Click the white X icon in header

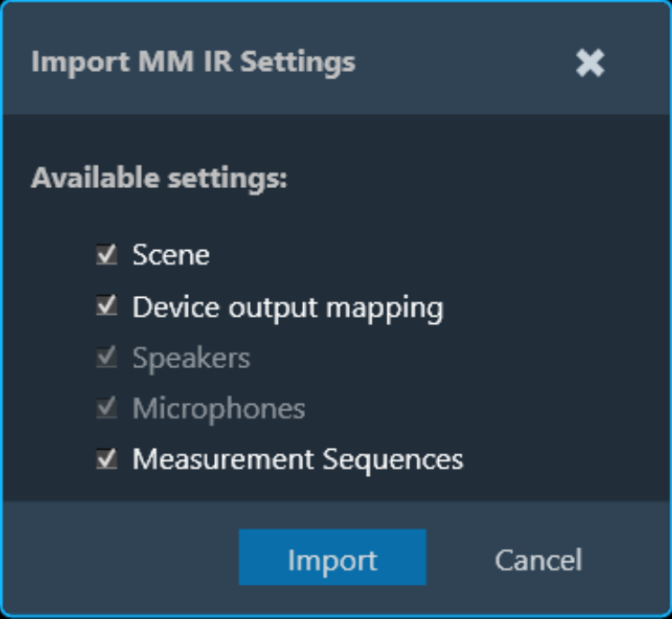590,63
